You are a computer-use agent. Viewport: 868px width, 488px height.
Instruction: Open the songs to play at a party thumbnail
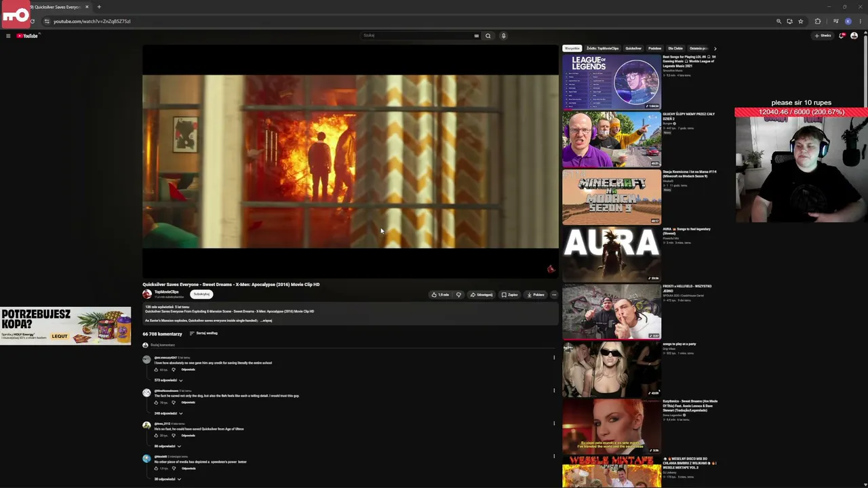click(611, 369)
